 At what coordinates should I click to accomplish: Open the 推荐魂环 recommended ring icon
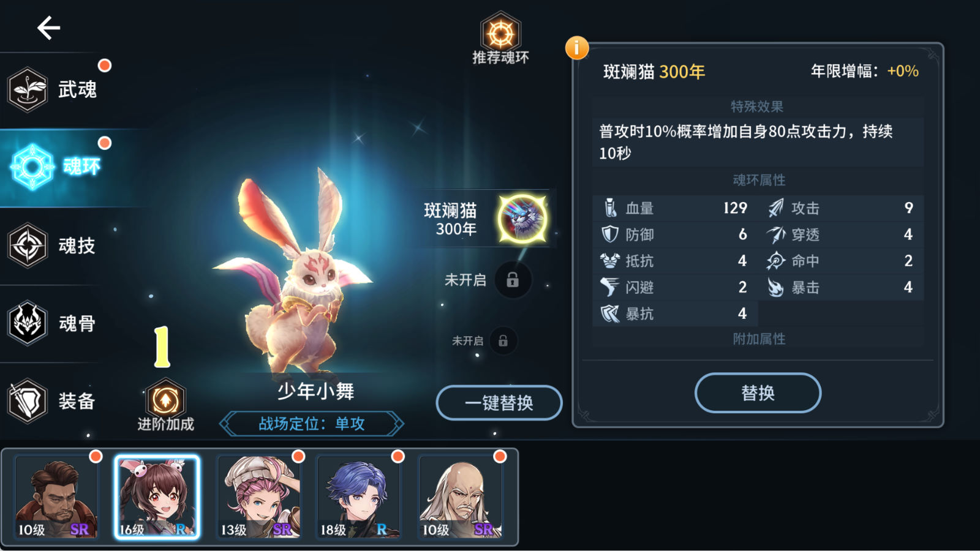500,38
